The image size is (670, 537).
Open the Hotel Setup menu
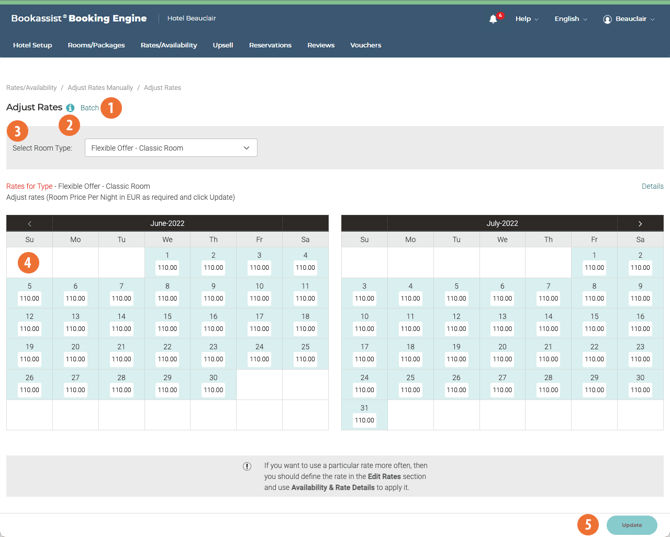[32, 45]
